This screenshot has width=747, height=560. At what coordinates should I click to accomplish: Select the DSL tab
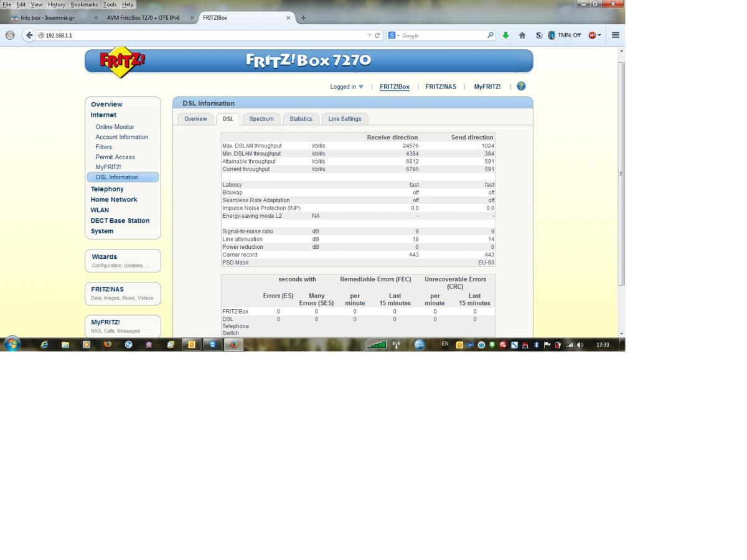tap(228, 119)
